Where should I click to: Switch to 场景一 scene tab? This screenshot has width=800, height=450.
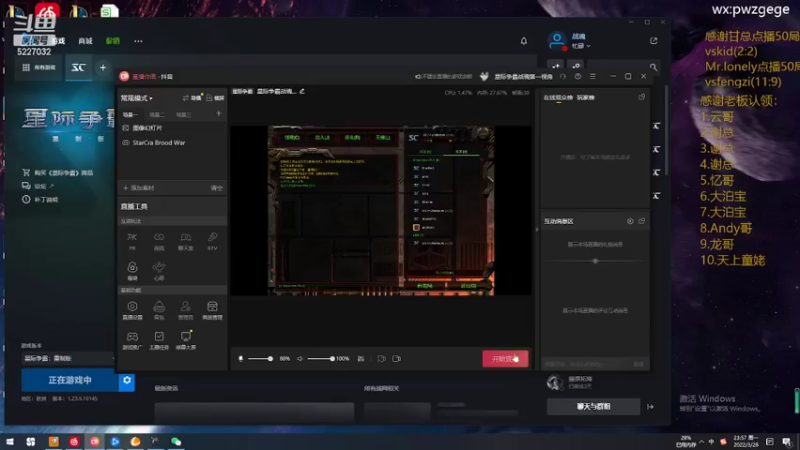point(130,114)
